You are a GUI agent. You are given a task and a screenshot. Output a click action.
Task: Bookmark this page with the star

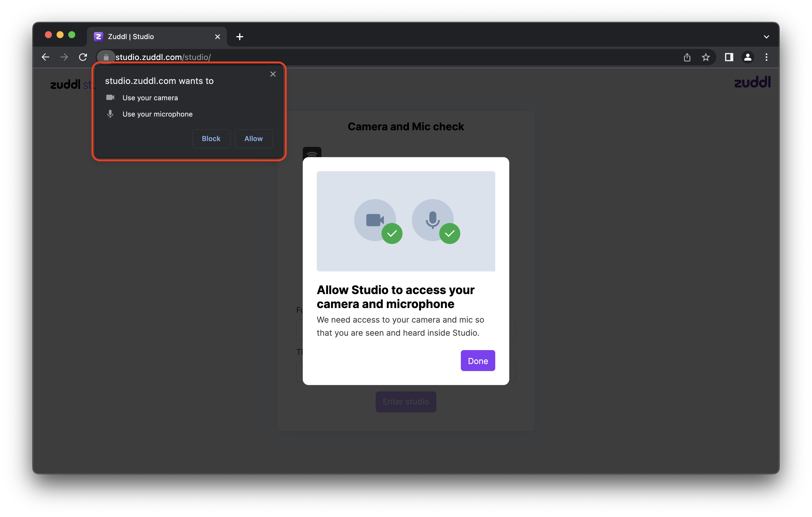pos(706,57)
